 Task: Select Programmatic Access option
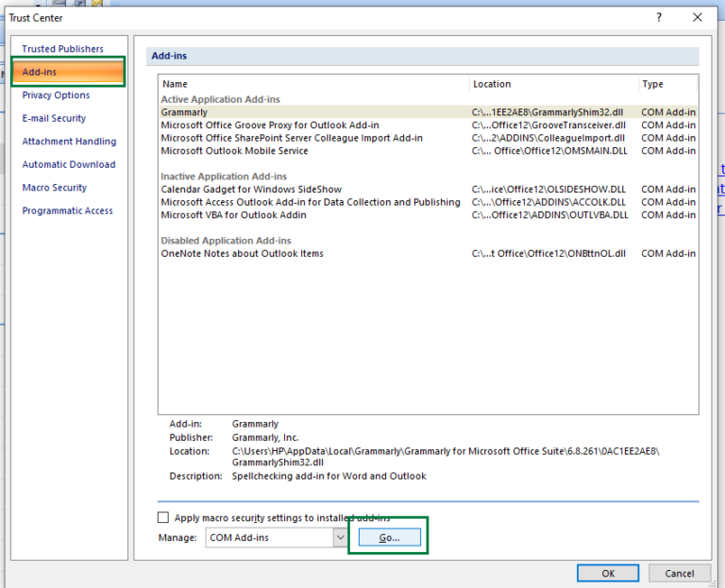[x=68, y=211]
